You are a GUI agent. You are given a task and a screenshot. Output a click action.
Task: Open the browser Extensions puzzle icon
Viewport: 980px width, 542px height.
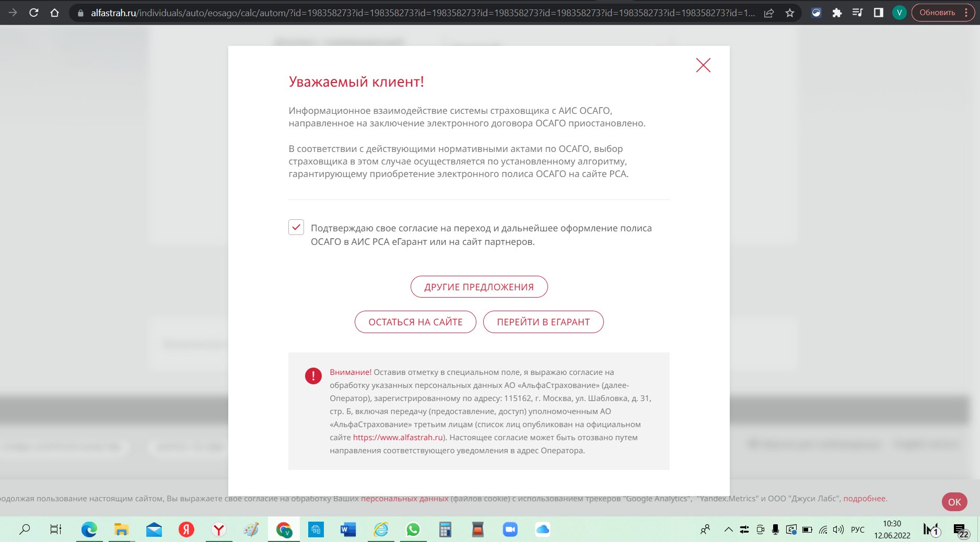837,13
